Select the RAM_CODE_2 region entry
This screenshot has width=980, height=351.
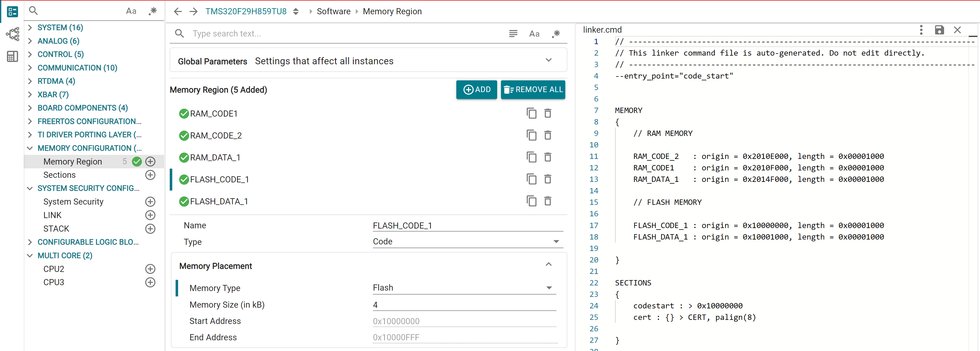click(x=216, y=135)
